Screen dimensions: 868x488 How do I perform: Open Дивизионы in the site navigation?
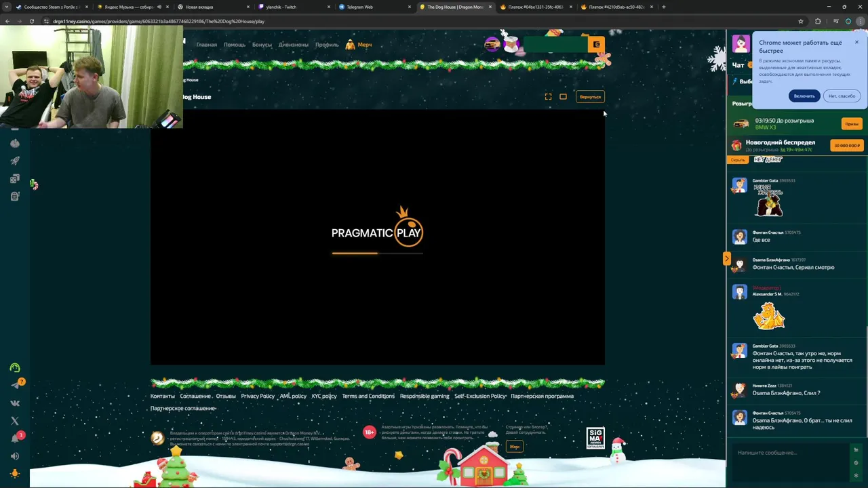(294, 45)
